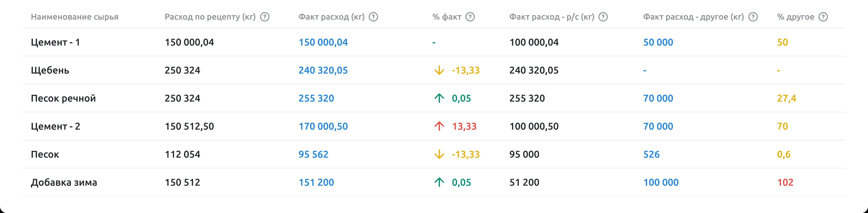The width and height of the screenshot is (868, 213).
Task: Click the '240 320,05' fact value for Щебень
Action: (323, 70)
